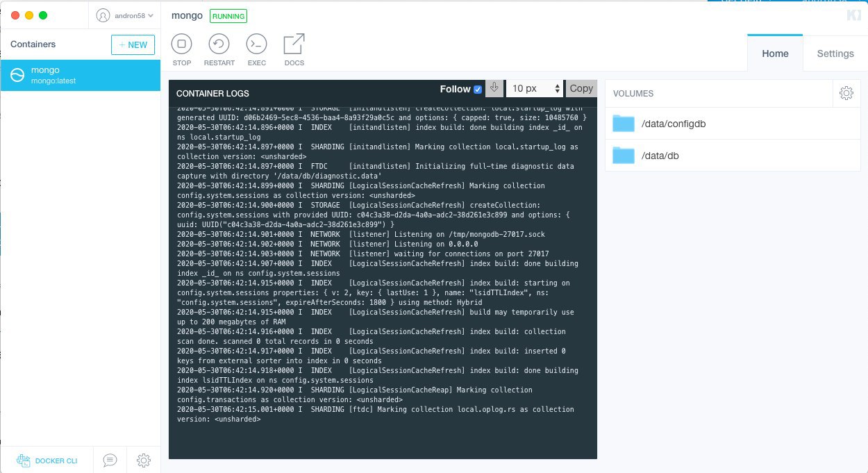The height and width of the screenshot is (473, 868).
Task: Open volumes settings gear icon
Action: 846,93
